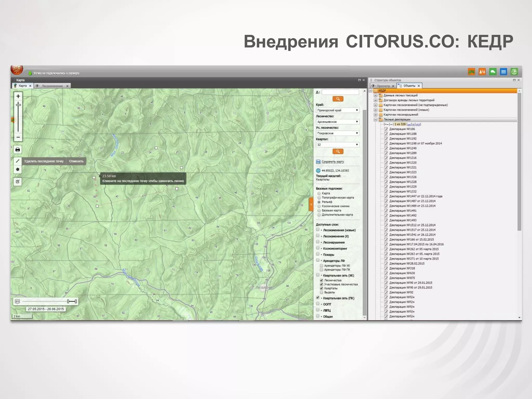
Task: Collapse the root КЕДР tree node
Action: [371, 91]
